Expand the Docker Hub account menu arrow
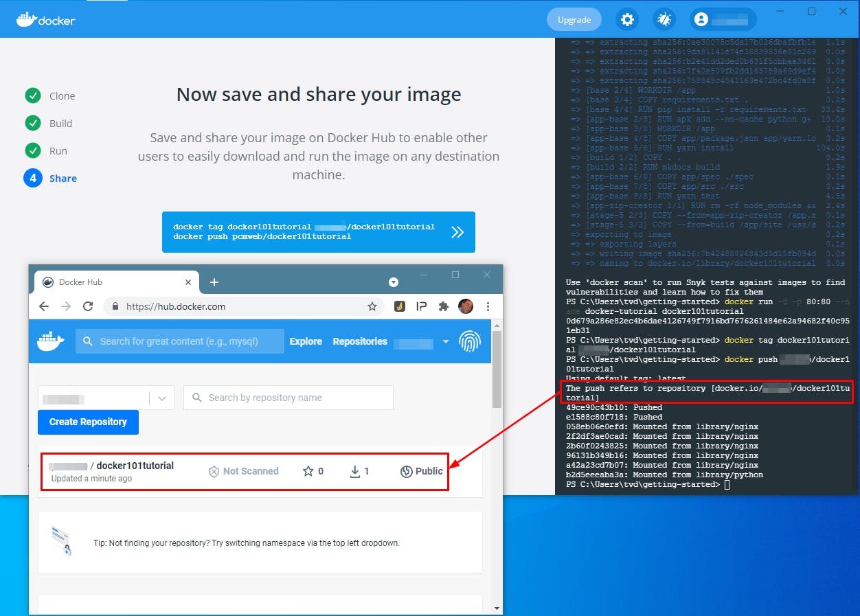This screenshot has height=616, width=860. tap(446, 342)
